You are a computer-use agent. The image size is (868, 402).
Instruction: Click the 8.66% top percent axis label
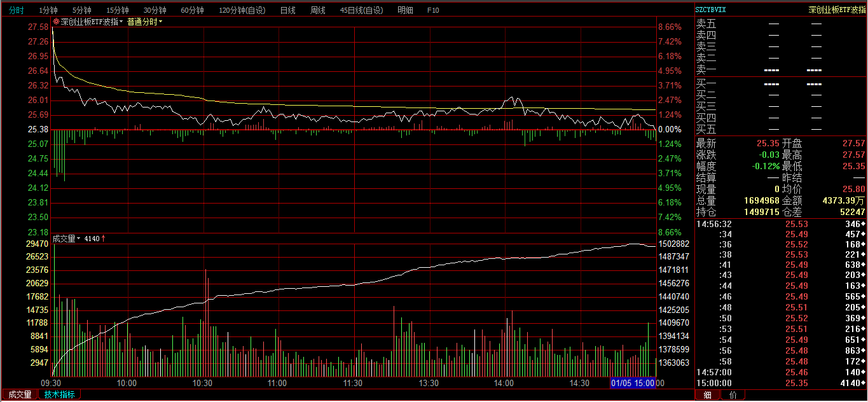(x=670, y=27)
